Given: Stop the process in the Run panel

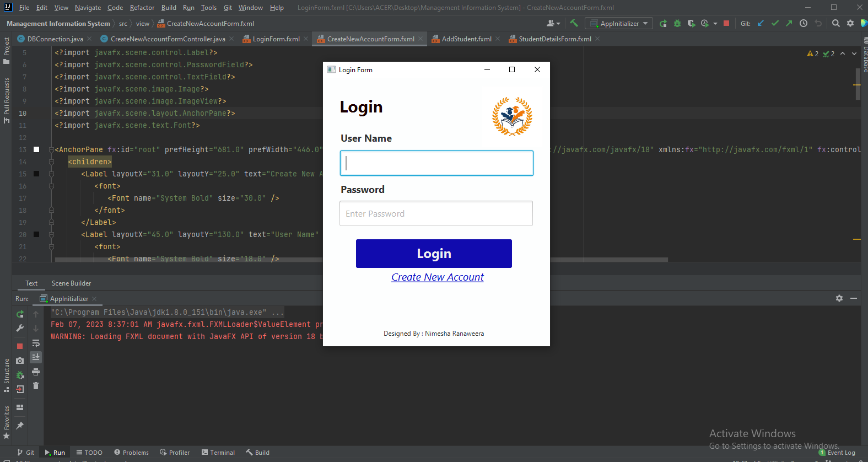Looking at the screenshot, I should tap(20, 346).
